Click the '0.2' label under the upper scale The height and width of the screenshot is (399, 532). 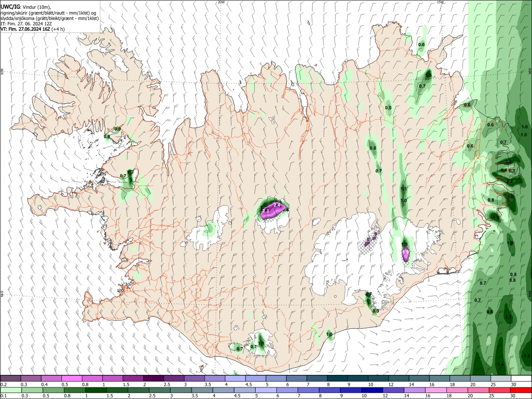coord(3,384)
